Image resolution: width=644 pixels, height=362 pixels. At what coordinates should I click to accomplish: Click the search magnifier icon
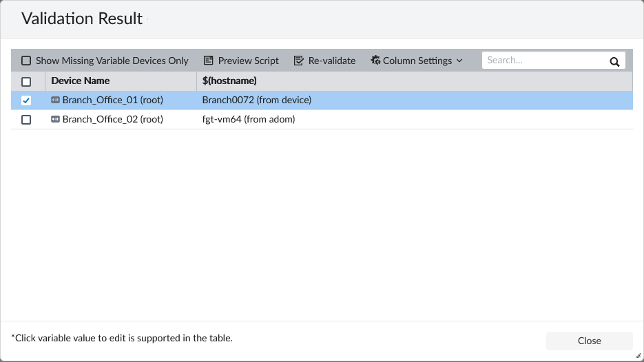pos(614,61)
